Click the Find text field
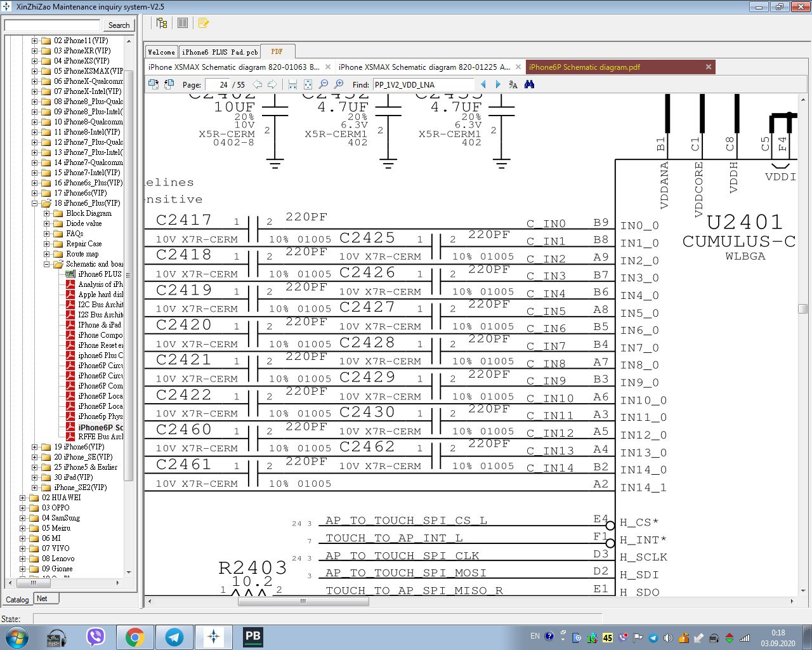This screenshot has height=650, width=812. [423, 84]
